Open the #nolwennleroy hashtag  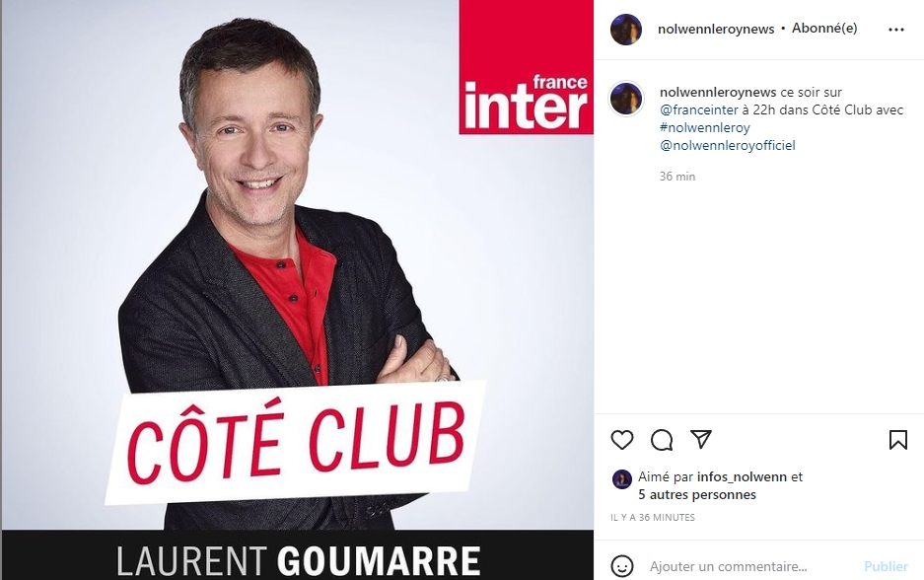click(705, 127)
